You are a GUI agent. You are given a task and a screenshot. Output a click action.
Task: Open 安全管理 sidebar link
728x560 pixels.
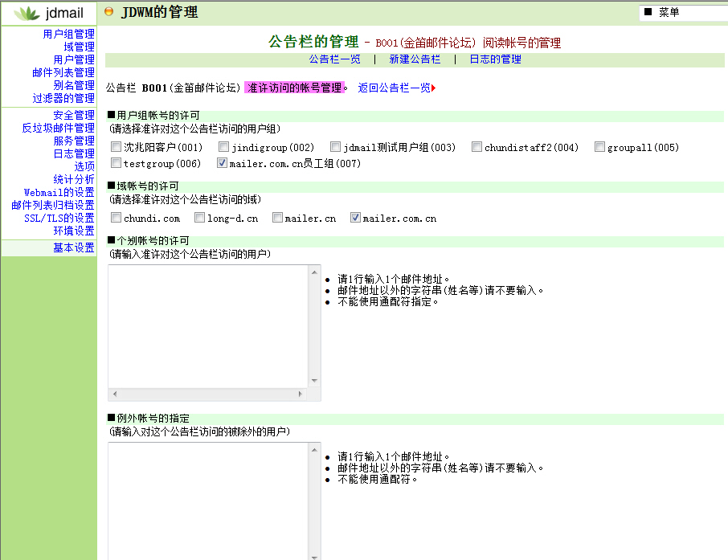(74, 115)
